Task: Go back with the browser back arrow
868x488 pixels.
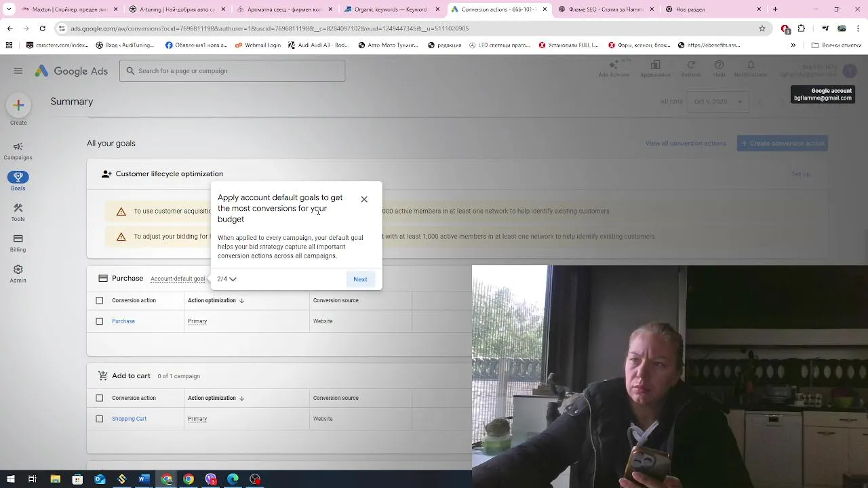Action: pyautogui.click(x=10, y=28)
